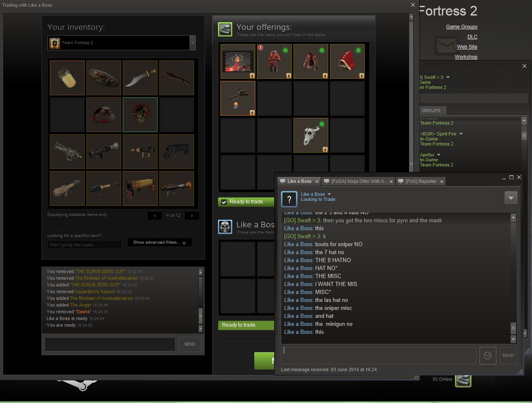The image size is (532, 403).
Task: Select the red fur-trimmed hood offering
Action: click(347, 61)
